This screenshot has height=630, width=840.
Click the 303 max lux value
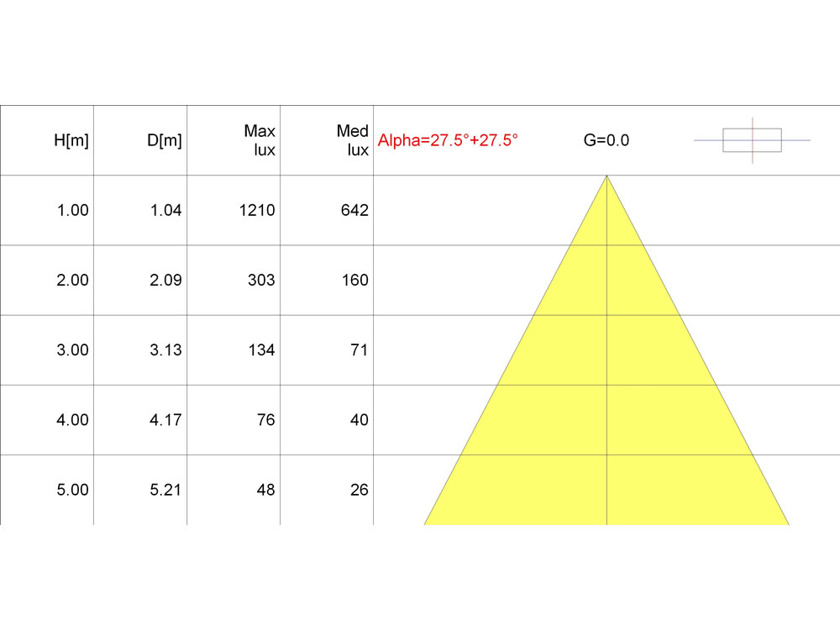261,281
